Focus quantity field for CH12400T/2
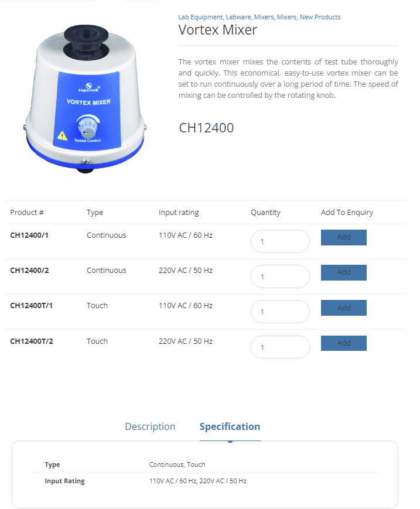 [280, 347]
